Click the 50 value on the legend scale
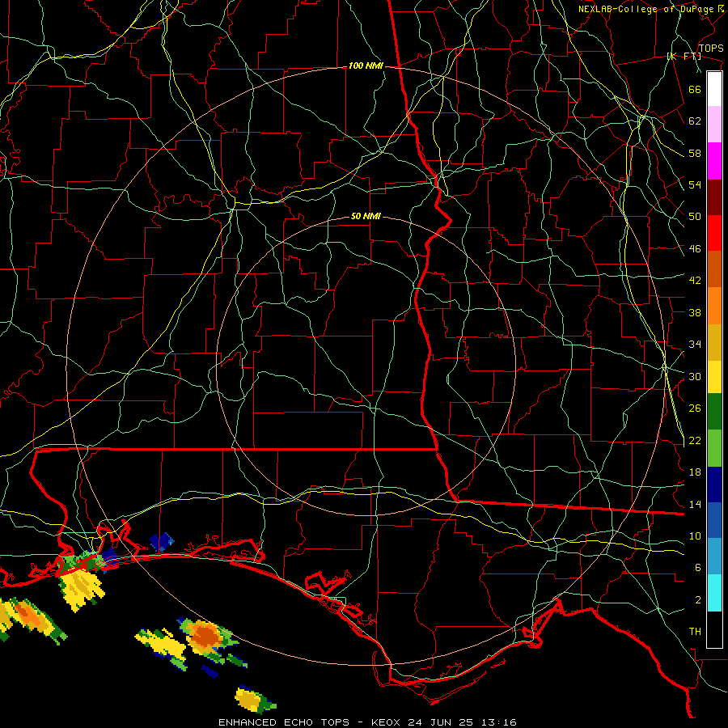 click(x=695, y=216)
